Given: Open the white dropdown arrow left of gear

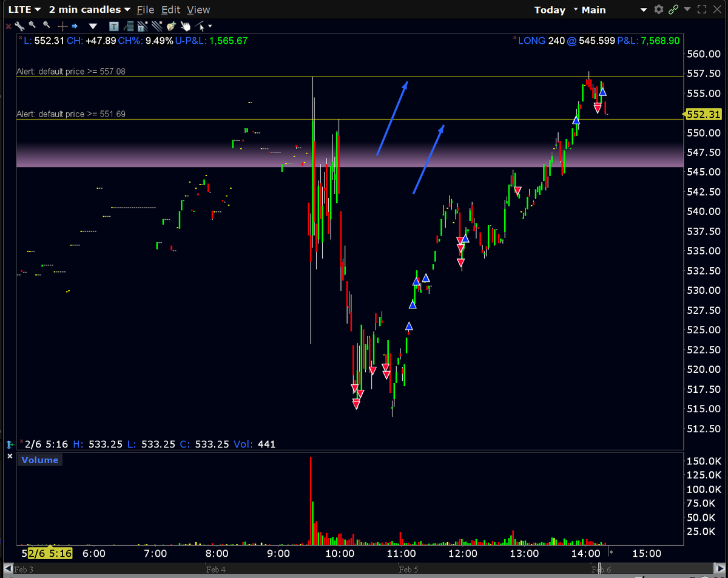Looking at the screenshot, I should coord(644,10).
